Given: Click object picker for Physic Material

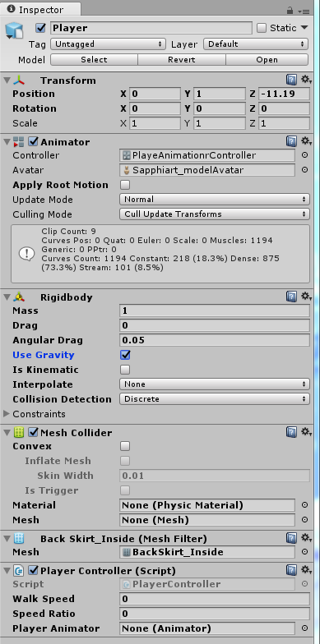Looking at the screenshot, I should (304, 505).
